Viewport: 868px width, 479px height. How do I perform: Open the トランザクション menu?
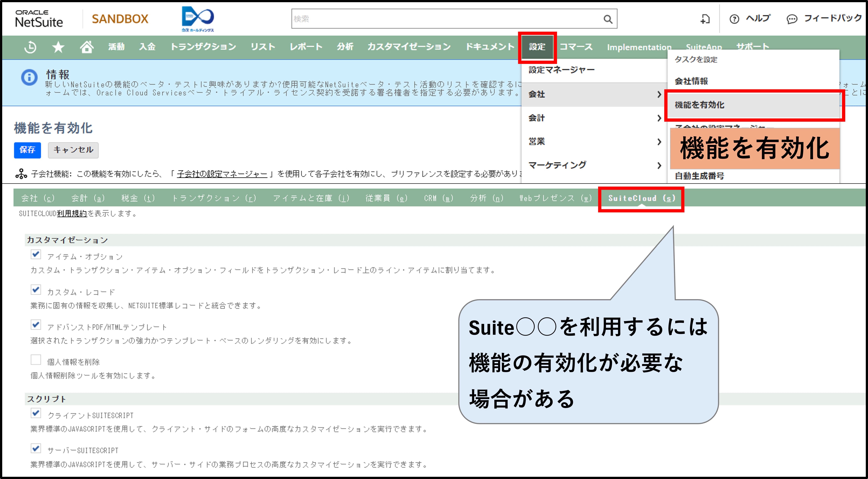click(203, 47)
